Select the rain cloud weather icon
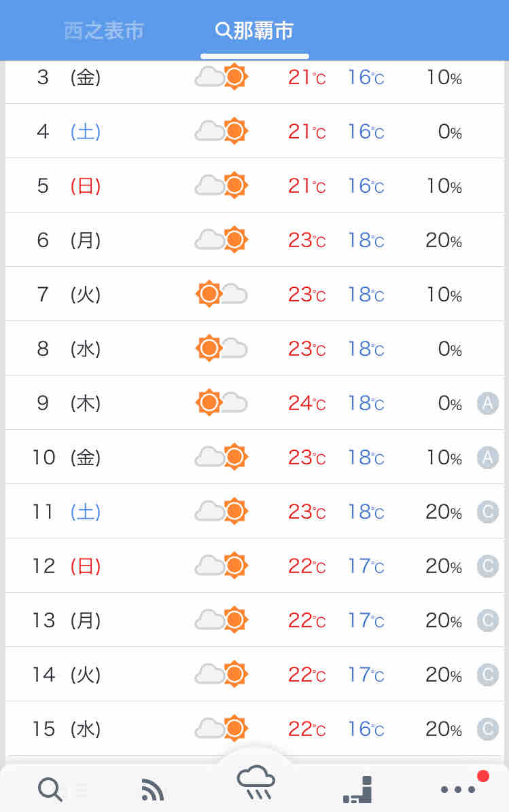The height and width of the screenshot is (812, 509). [256, 783]
